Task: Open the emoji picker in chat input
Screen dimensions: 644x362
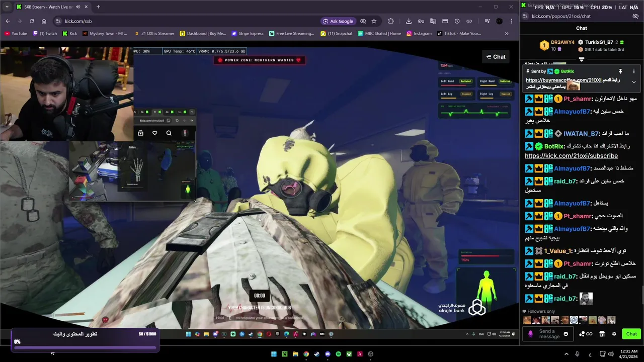Action: tap(566, 334)
